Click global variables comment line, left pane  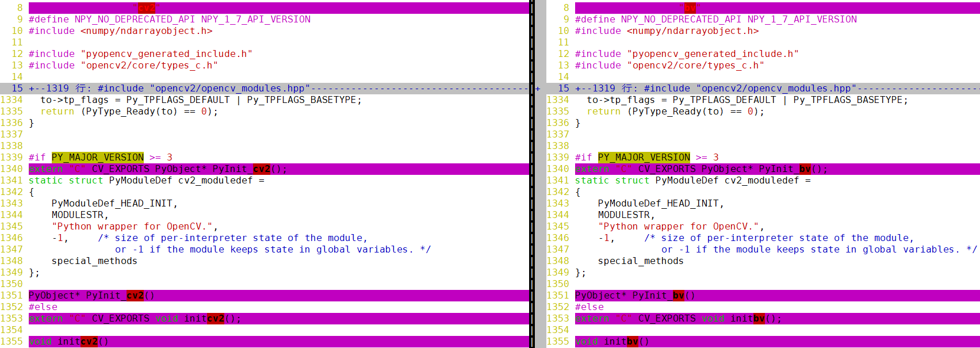click(273, 250)
